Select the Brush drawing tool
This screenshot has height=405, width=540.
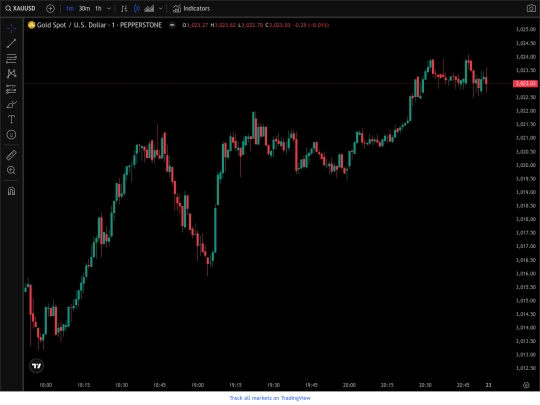point(11,104)
